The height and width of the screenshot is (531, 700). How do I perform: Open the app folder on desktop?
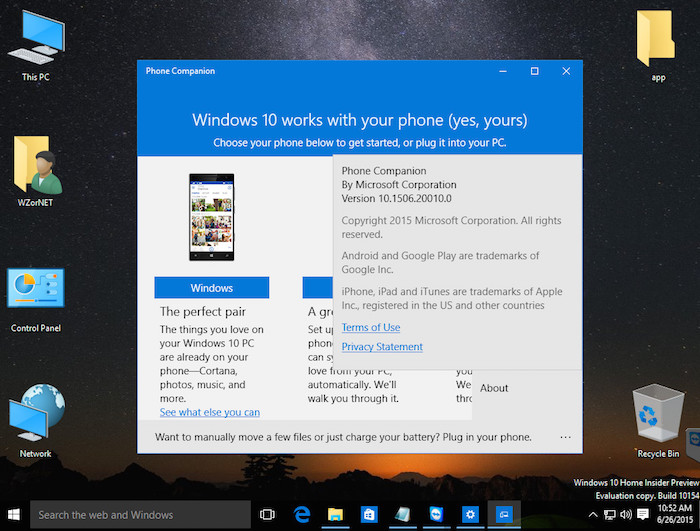[657, 45]
